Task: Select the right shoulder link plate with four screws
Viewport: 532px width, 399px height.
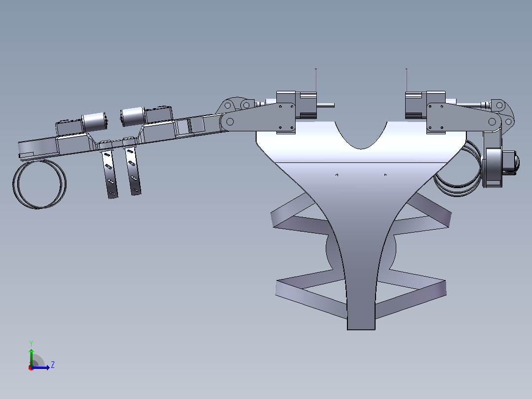Action: (463, 118)
